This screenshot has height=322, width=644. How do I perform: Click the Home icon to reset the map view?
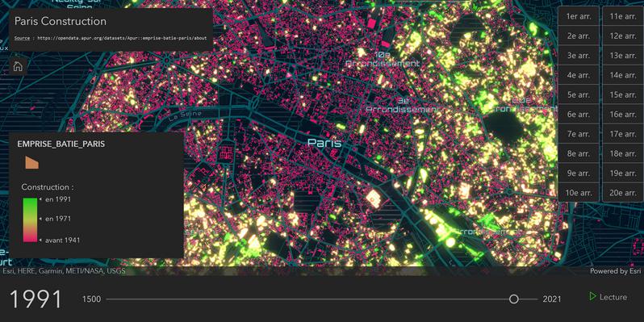pyautogui.click(x=18, y=66)
